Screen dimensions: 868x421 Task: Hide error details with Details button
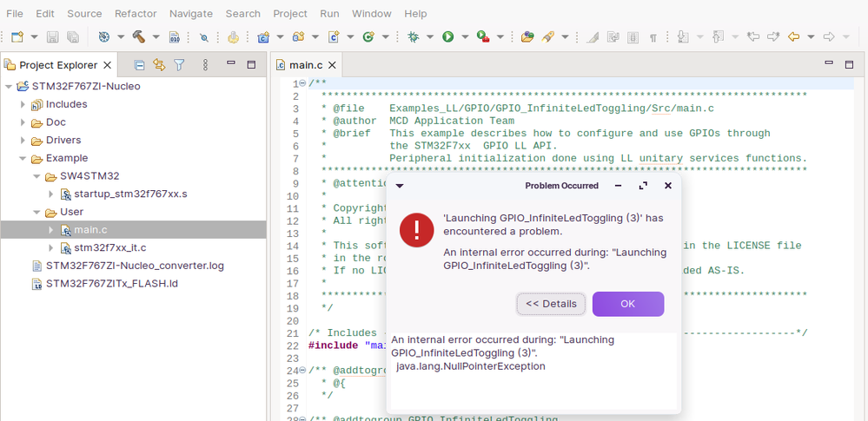click(551, 304)
